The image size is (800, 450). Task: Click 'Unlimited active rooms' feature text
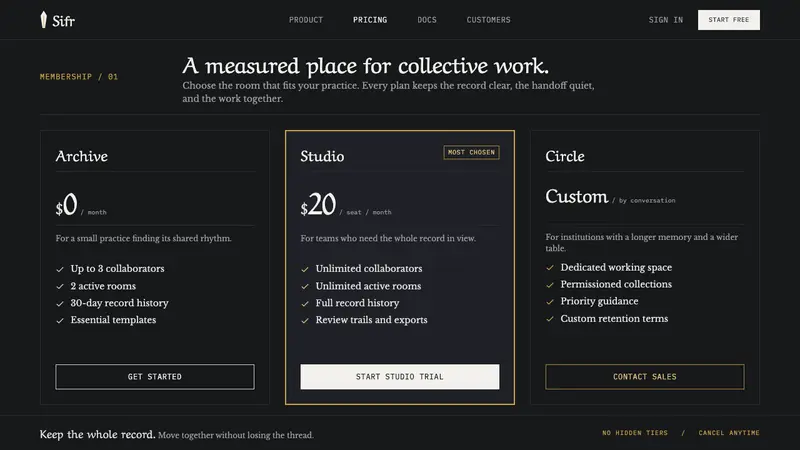(368, 286)
